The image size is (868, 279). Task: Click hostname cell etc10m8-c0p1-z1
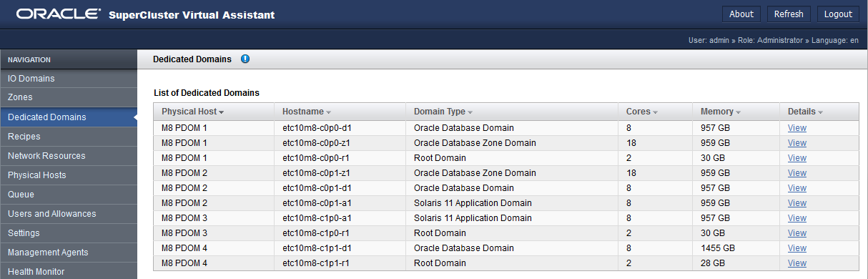click(340, 173)
